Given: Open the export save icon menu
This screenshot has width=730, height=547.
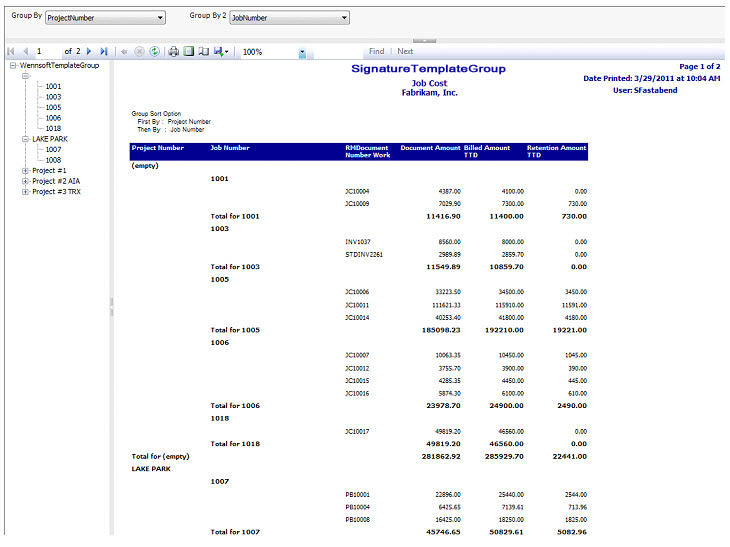Looking at the screenshot, I should click(220, 51).
